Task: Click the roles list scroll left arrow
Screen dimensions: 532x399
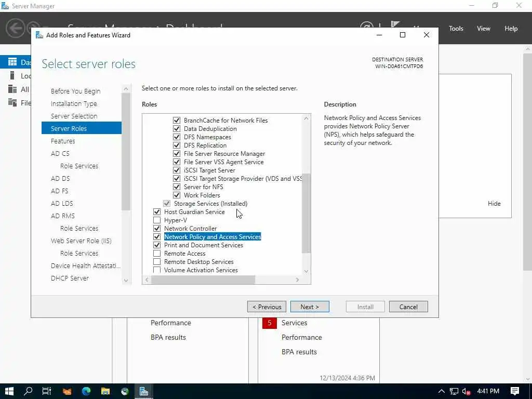Action: point(147,280)
